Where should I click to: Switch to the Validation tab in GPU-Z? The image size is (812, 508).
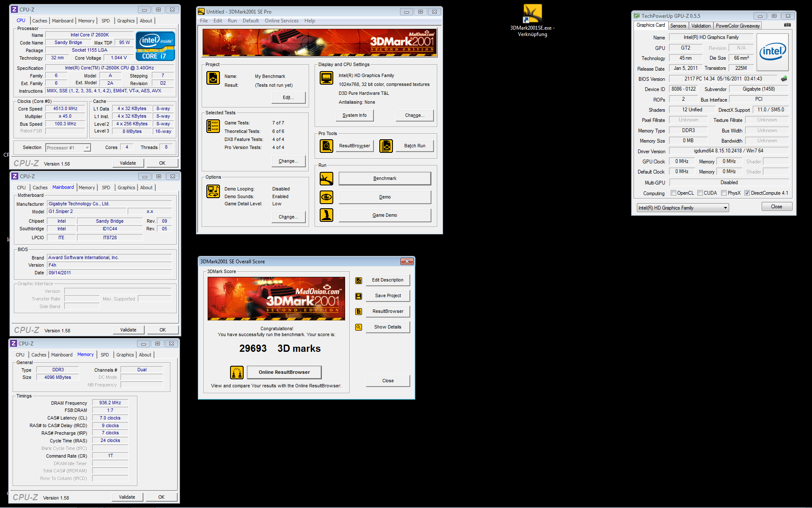pos(701,26)
